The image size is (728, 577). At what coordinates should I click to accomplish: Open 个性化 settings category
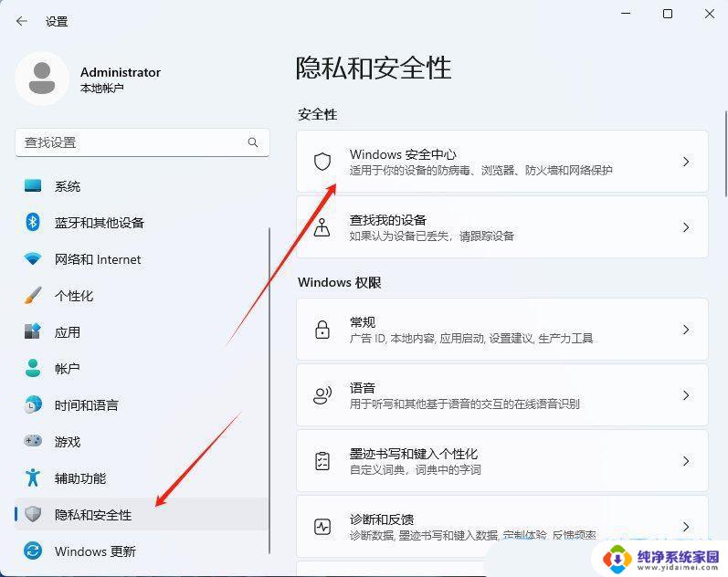click(x=74, y=296)
